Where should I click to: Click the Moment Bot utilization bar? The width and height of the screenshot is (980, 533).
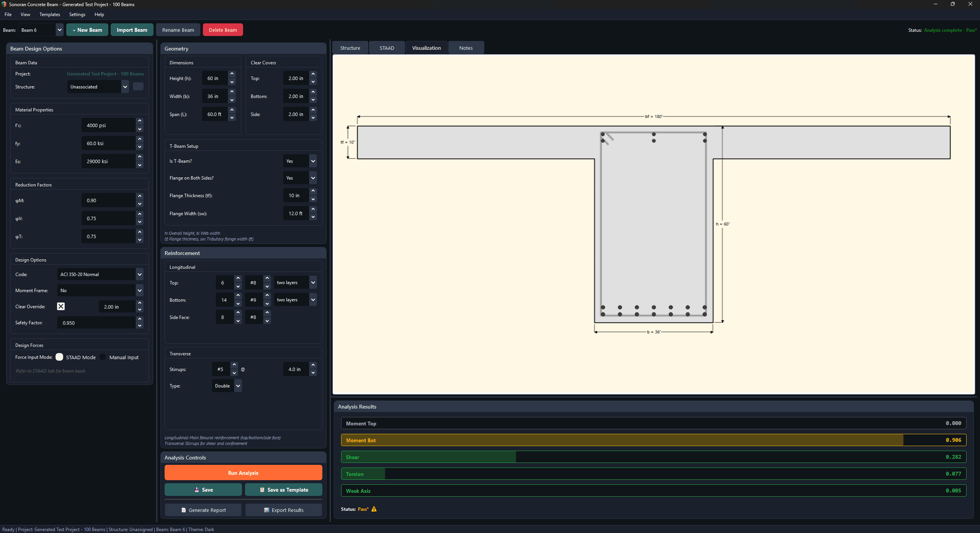[653, 440]
